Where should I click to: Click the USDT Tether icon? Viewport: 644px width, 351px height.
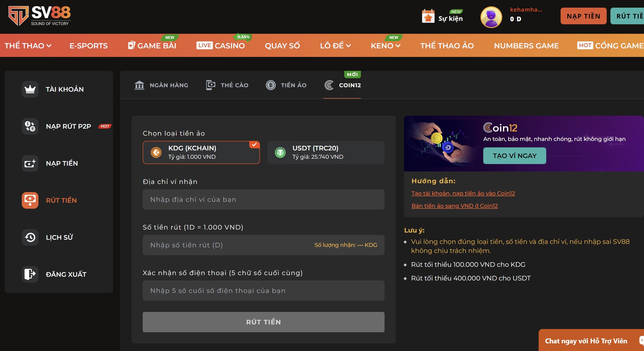pyautogui.click(x=280, y=152)
